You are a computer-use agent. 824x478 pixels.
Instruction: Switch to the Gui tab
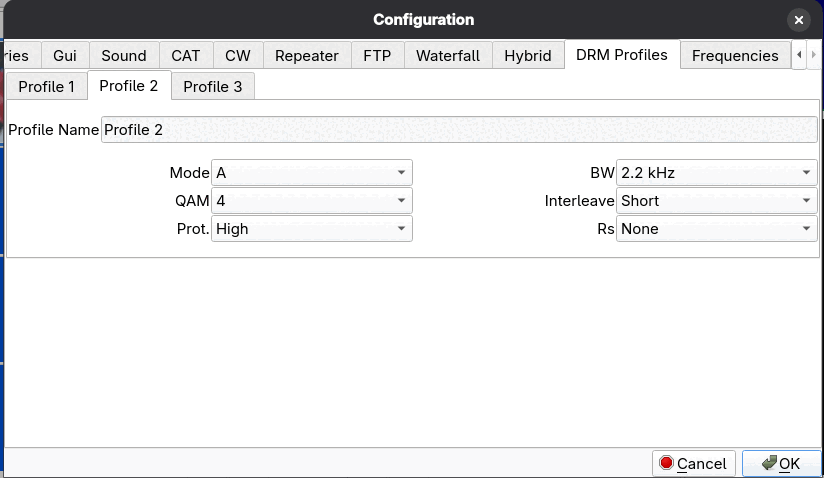tap(65, 55)
